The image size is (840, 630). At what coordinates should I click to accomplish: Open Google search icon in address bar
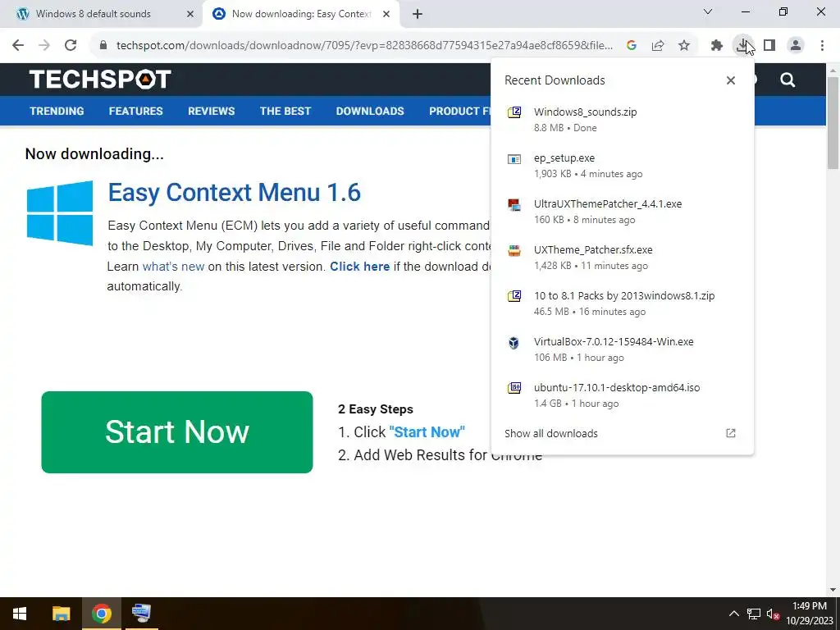coord(632,46)
